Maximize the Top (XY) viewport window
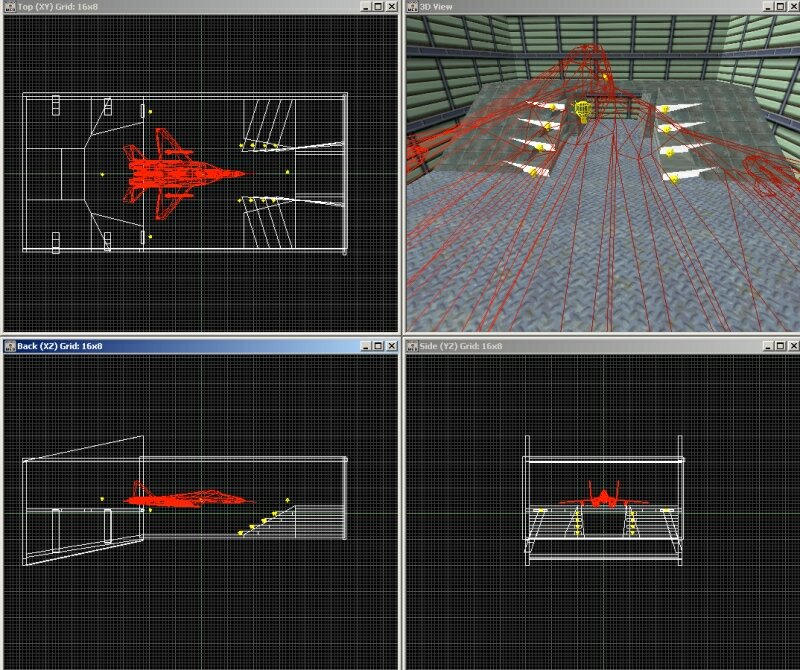Screen dimensions: 800x670 point(376,7)
